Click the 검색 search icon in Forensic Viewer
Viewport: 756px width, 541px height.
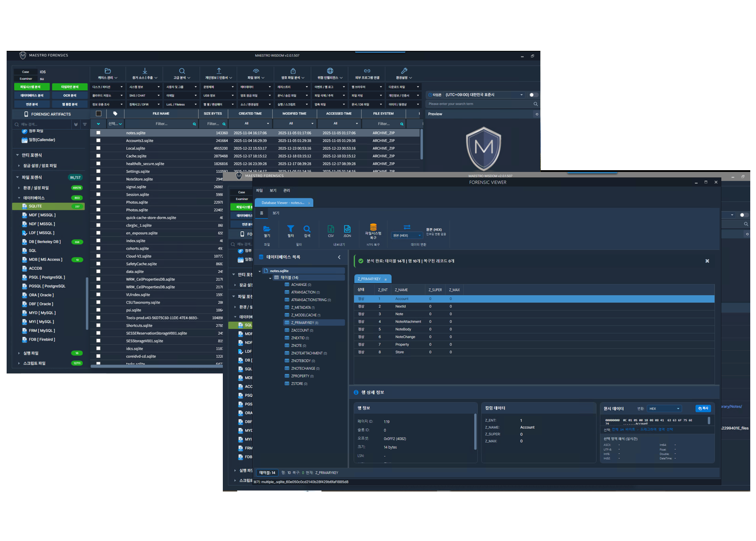307,229
